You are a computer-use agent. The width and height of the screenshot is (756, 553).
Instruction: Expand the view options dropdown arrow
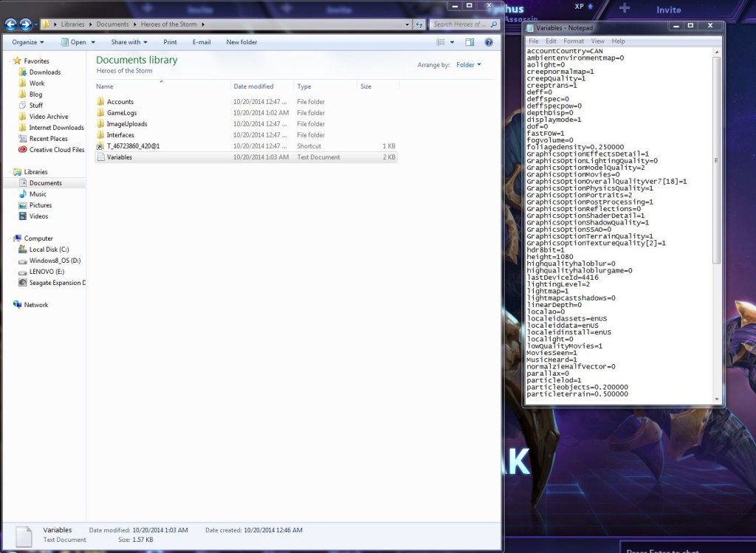pyautogui.click(x=452, y=42)
